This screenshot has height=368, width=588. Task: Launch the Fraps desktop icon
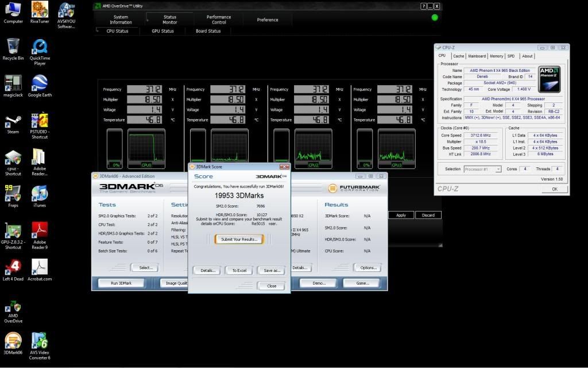tap(13, 197)
